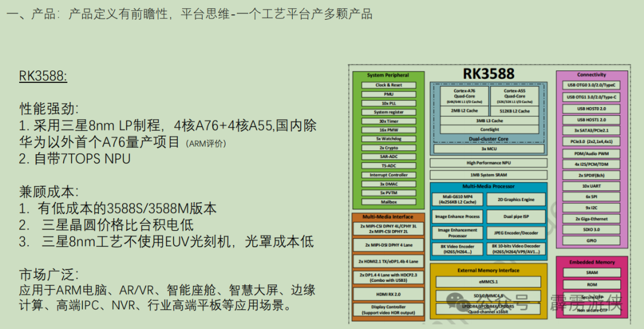This screenshot has height=329, width=644.
Task: Click the 'GPIO' block
Action: [592, 241]
